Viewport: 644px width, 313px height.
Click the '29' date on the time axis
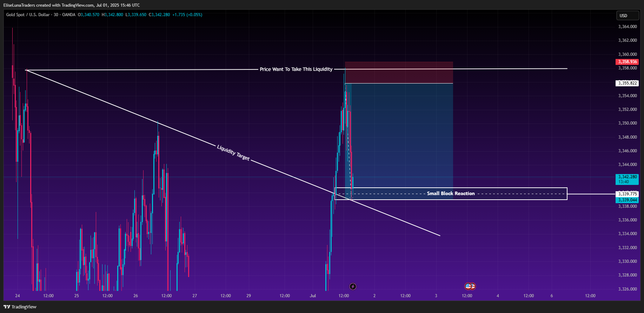point(248,296)
